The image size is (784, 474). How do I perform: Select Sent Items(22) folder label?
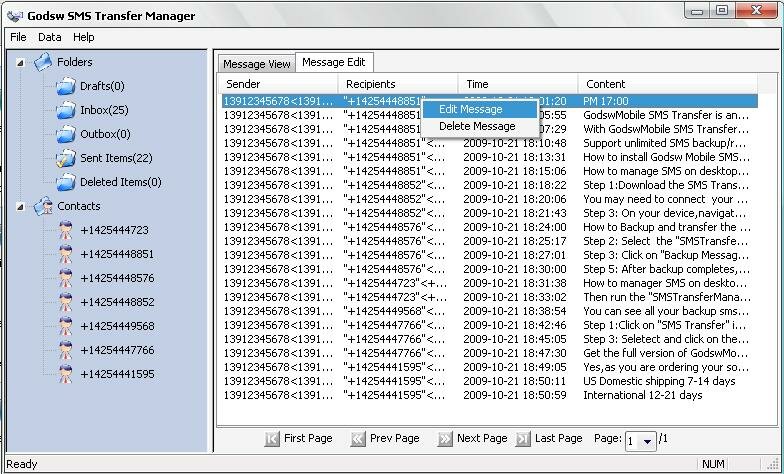(x=116, y=158)
